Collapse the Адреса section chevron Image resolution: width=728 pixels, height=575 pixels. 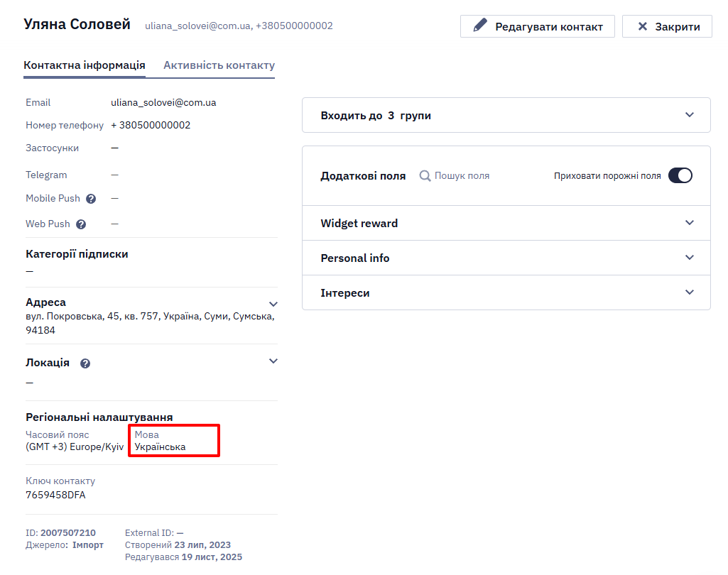click(x=273, y=304)
